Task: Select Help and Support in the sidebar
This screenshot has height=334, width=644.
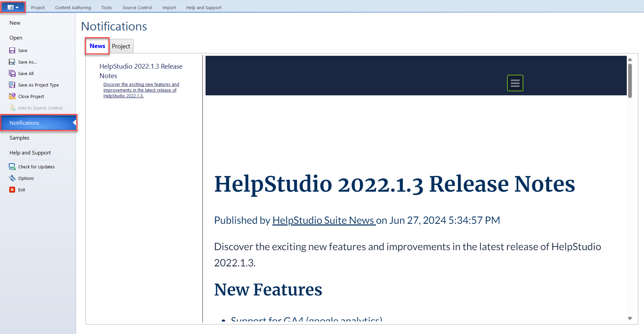Action: click(x=38, y=153)
